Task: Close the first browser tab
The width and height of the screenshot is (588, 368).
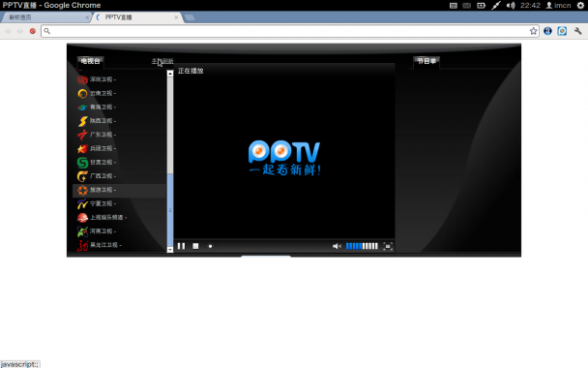Action: [x=87, y=17]
